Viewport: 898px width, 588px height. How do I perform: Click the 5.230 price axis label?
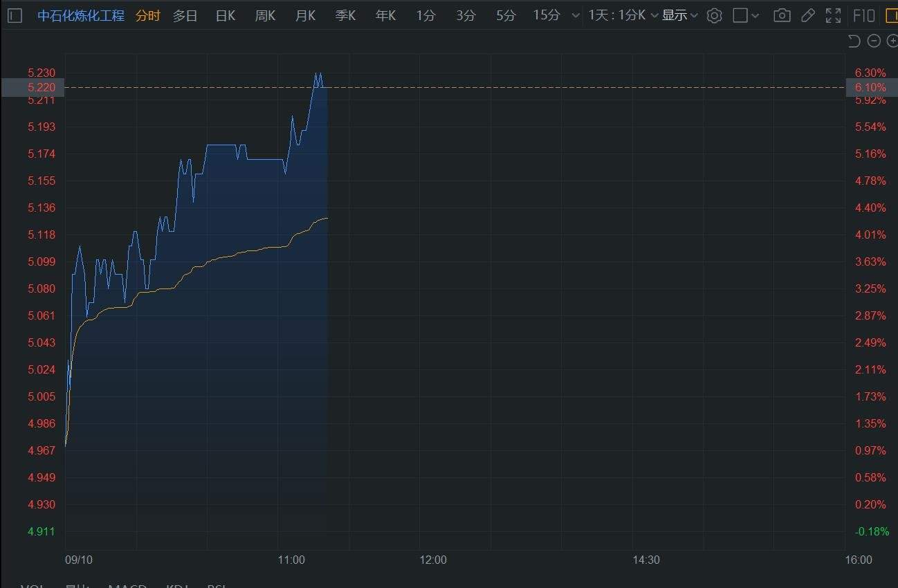(42, 73)
